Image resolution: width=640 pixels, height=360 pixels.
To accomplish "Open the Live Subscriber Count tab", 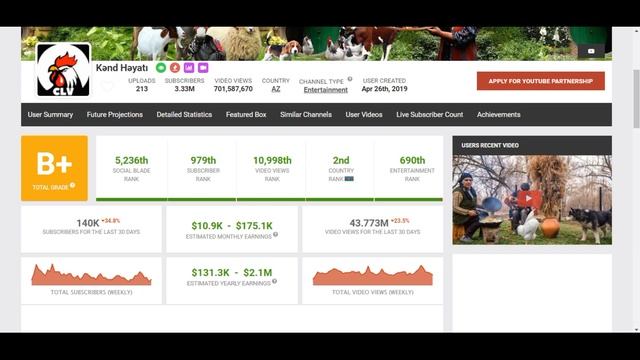I will coord(429,115).
